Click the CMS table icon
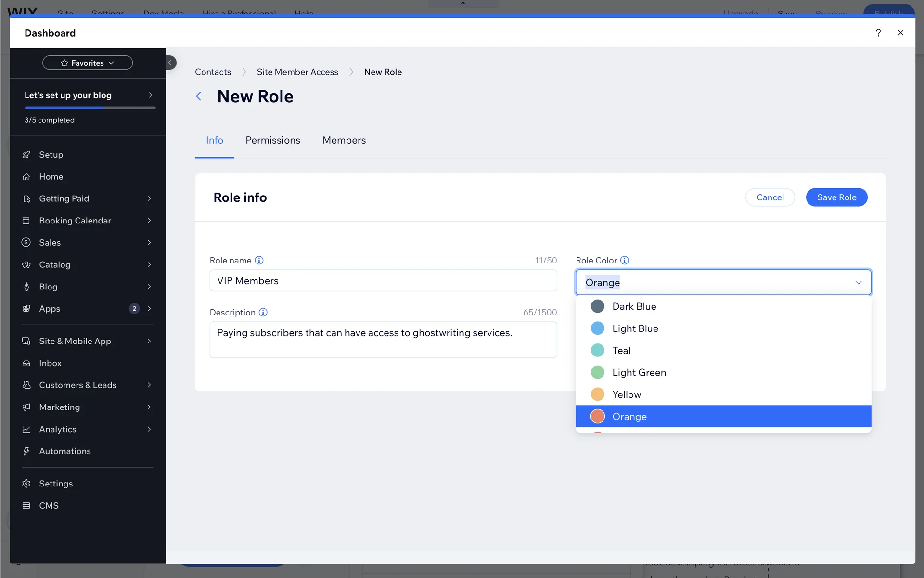Screen dimensions: 924x578 26,506
